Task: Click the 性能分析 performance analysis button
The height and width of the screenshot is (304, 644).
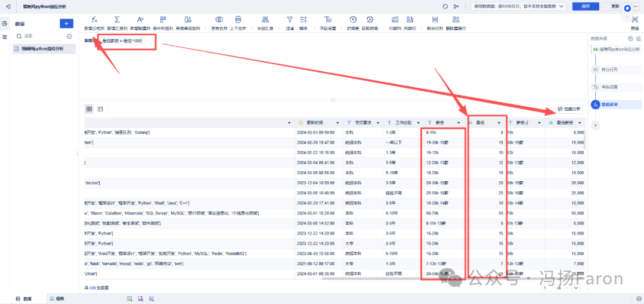Action: 569,109
